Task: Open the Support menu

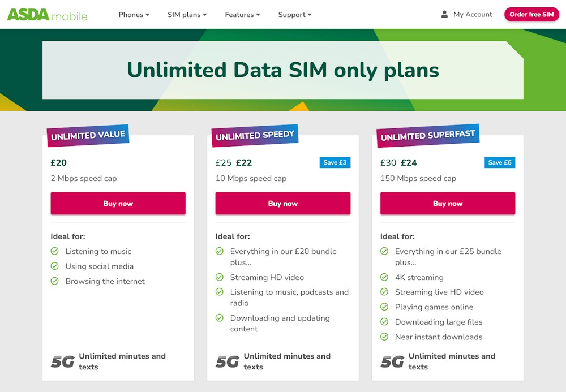Action: tap(295, 15)
